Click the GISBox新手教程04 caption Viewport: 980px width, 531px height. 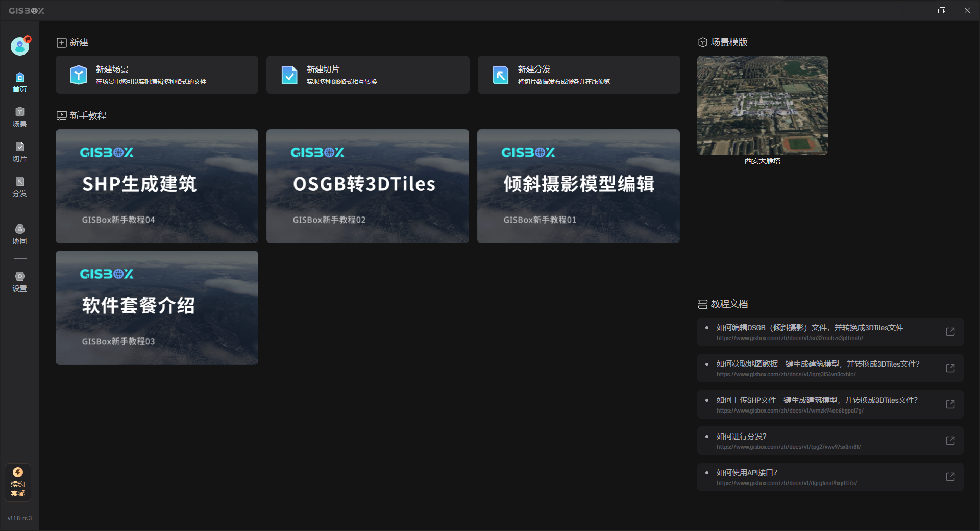118,220
